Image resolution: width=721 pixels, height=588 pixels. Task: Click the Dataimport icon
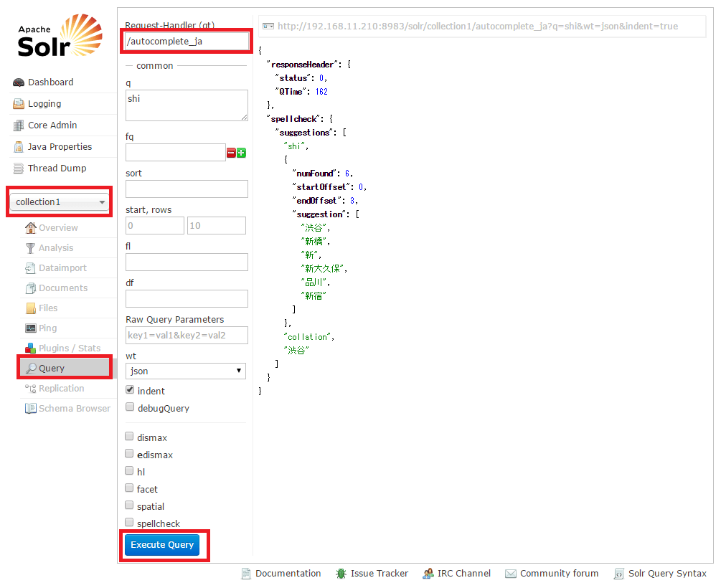click(x=30, y=268)
